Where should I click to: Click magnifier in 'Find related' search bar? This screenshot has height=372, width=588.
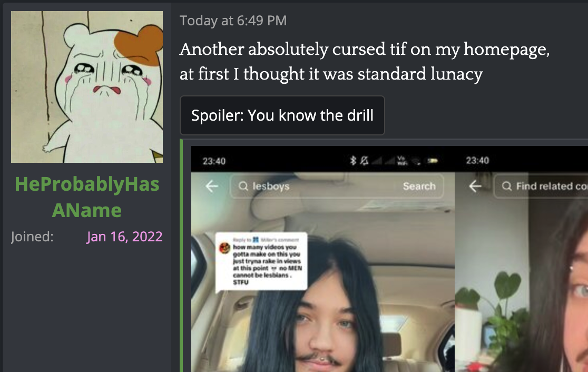click(507, 186)
